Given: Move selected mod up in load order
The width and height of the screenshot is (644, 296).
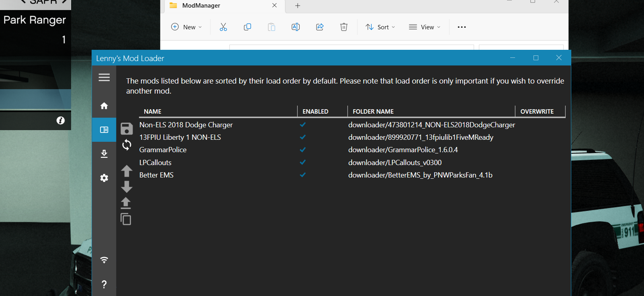Looking at the screenshot, I should coord(127,171).
